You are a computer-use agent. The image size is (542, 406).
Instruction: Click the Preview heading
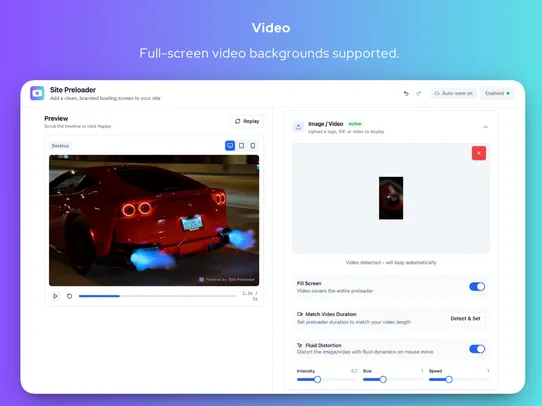[56, 119]
